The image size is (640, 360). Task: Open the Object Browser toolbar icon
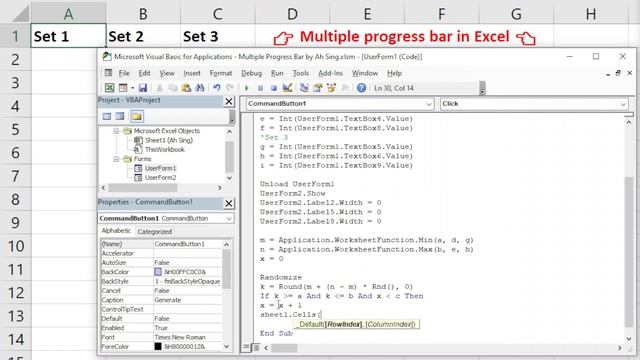pyautogui.click(x=331, y=88)
